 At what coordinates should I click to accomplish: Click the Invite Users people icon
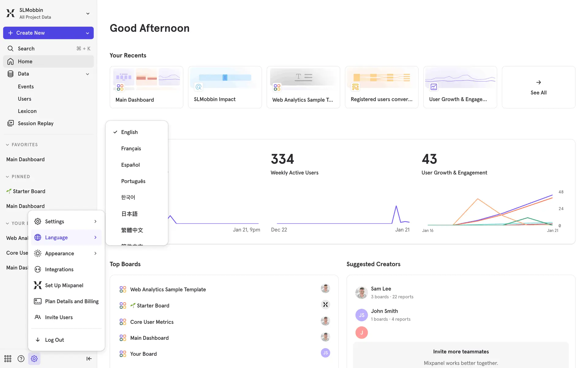point(38,317)
